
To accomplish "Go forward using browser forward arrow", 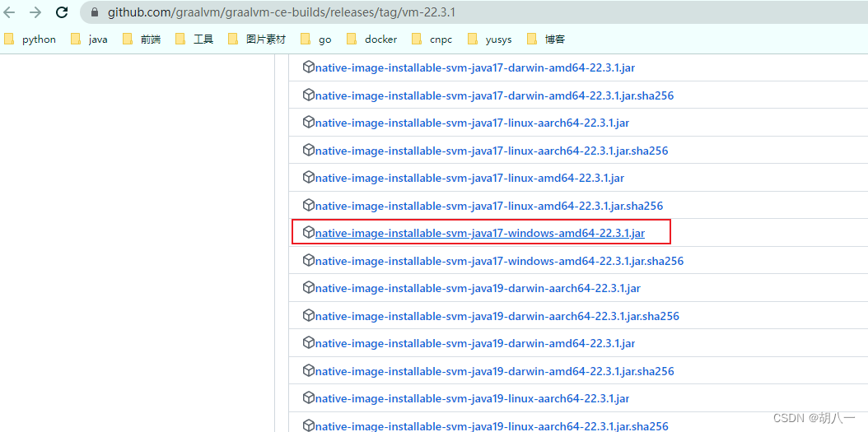I will click(x=35, y=12).
